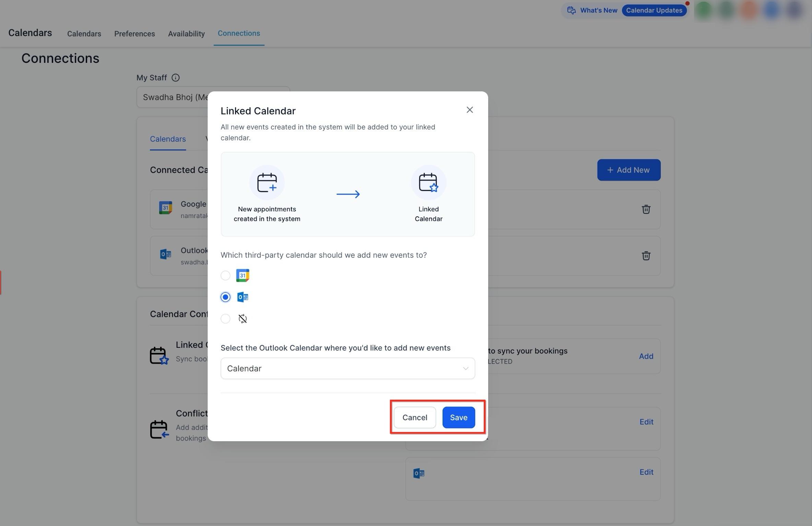This screenshot has height=526, width=812.
Task: Switch to the Availability tab
Action: (186, 34)
